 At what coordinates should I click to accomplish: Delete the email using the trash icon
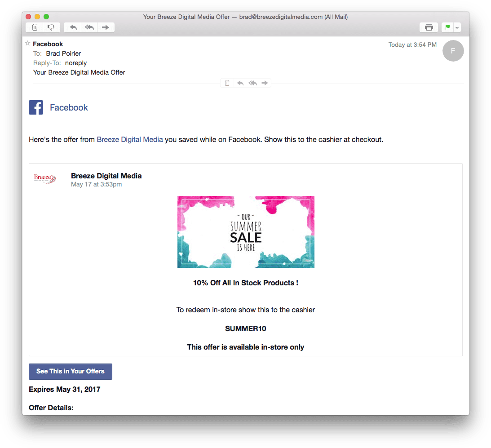[x=34, y=27]
